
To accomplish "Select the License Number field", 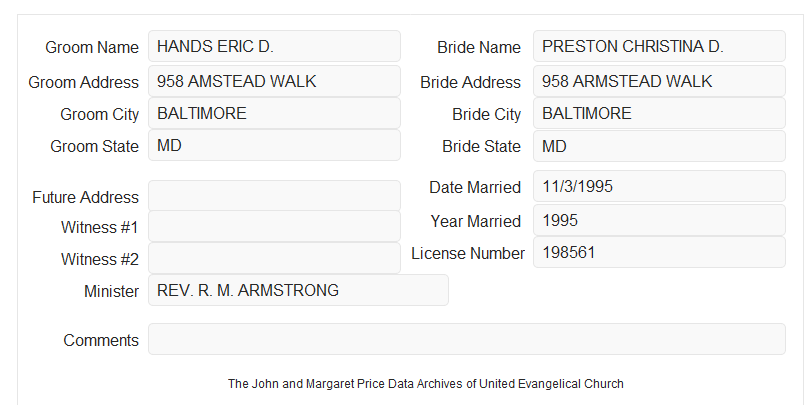I will point(659,252).
